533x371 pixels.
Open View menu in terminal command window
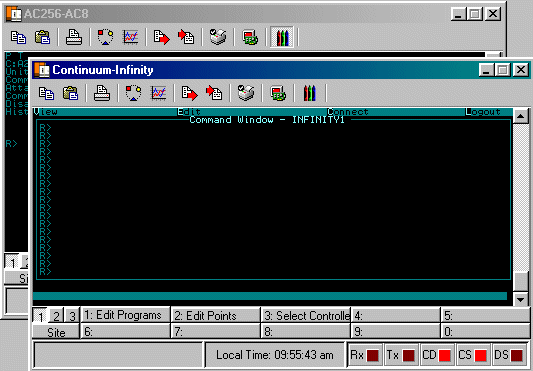(x=46, y=112)
